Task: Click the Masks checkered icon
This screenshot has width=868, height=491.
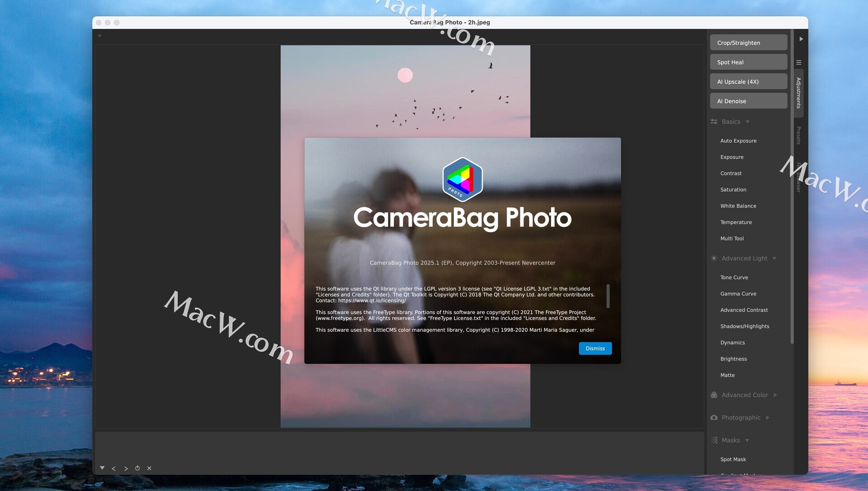Action: pyautogui.click(x=714, y=440)
